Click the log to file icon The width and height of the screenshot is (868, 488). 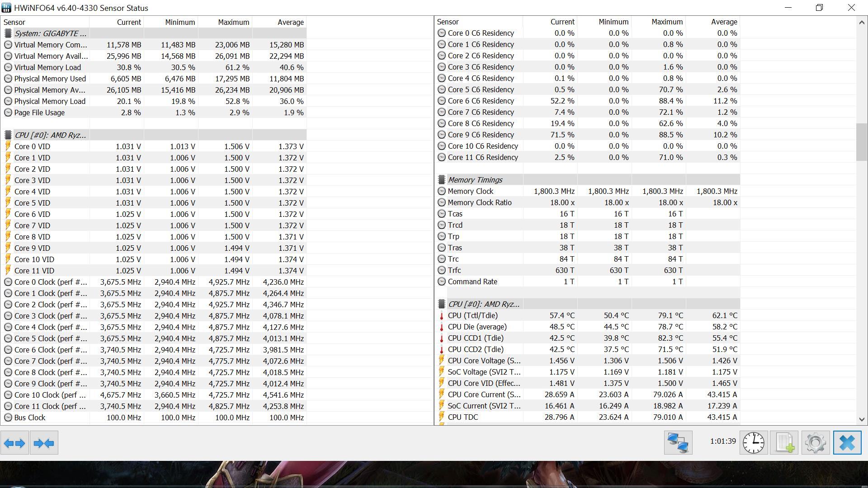pyautogui.click(x=785, y=442)
